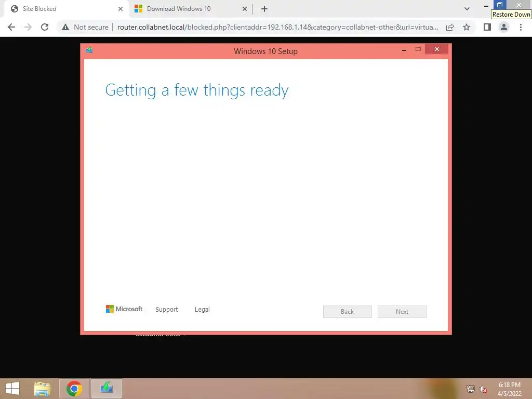The image size is (532, 399).
Task: Switch to Chrome in the taskbar
Action: coord(74,389)
